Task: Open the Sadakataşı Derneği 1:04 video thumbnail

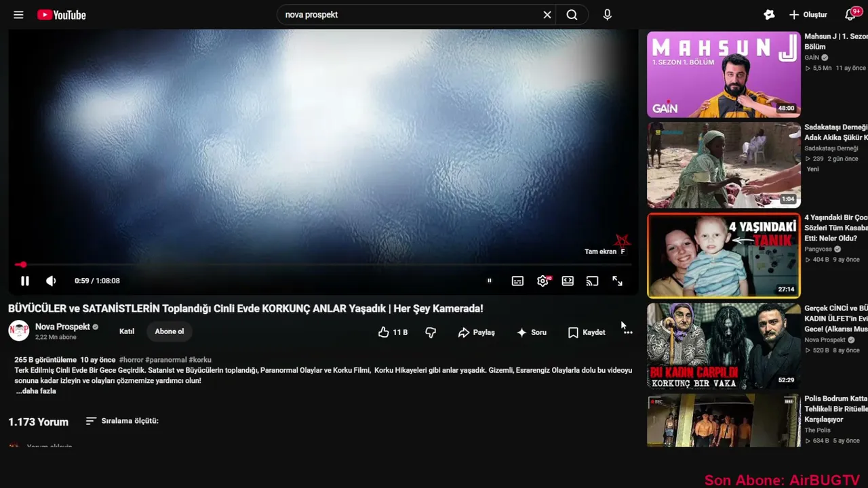Action: (724, 165)
